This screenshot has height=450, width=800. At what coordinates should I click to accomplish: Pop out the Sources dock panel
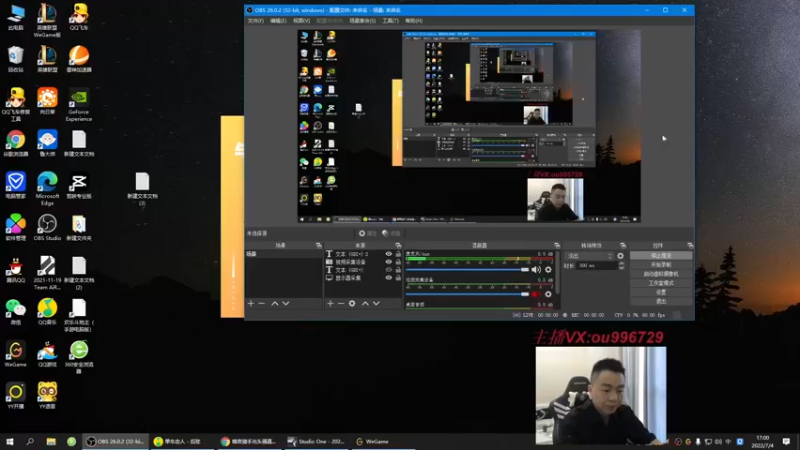[398, 245]
